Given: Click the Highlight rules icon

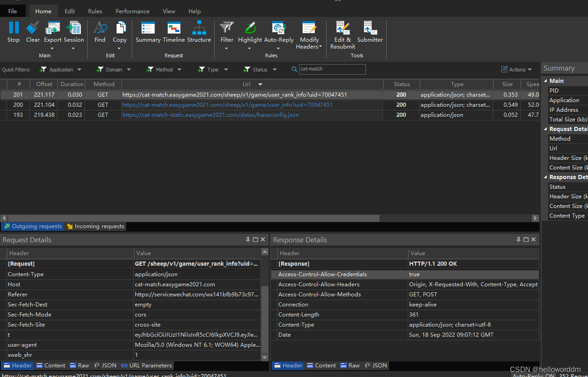Looking at the screenshot, I should [250, 27].
